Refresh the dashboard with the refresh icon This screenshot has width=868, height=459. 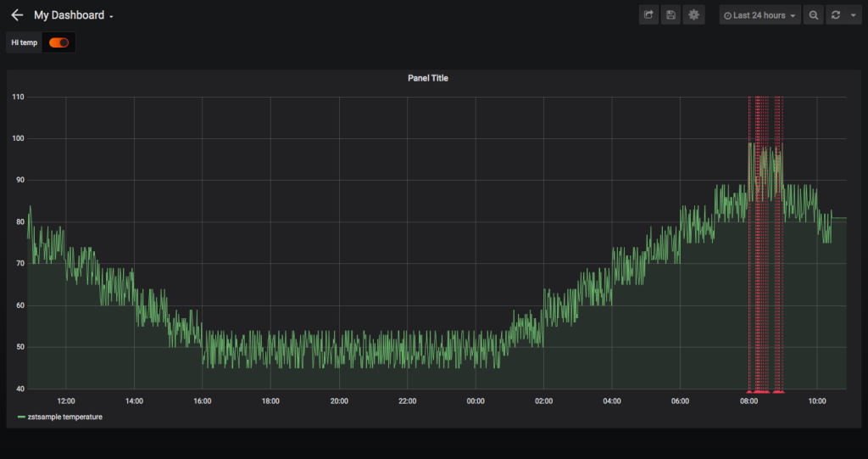[836, 15]
